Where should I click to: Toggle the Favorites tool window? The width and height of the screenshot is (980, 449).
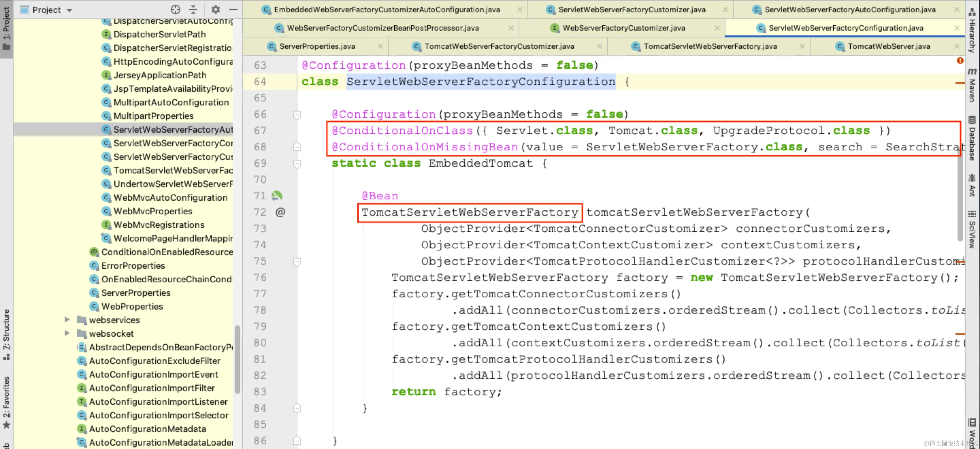[x=6, y=401]
